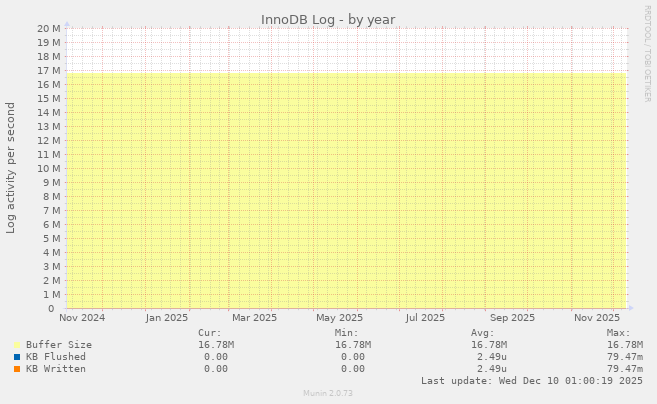
Task: Click the yellow Buffer Size legend swatch
Action: (17, 345)
